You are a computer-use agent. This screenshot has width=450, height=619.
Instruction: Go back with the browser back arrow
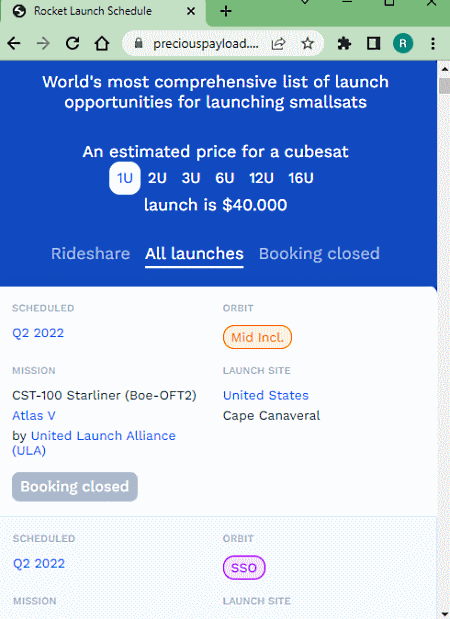(14, 43)
